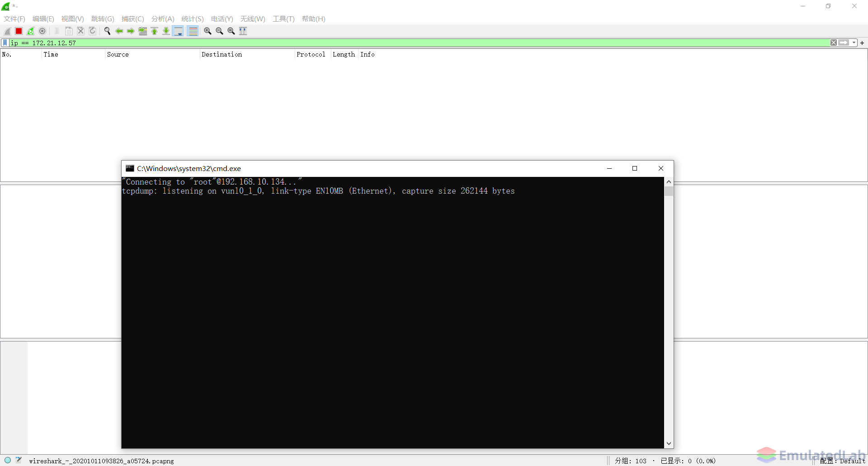
Task: Go to the first packet
Action: [154, 31]
